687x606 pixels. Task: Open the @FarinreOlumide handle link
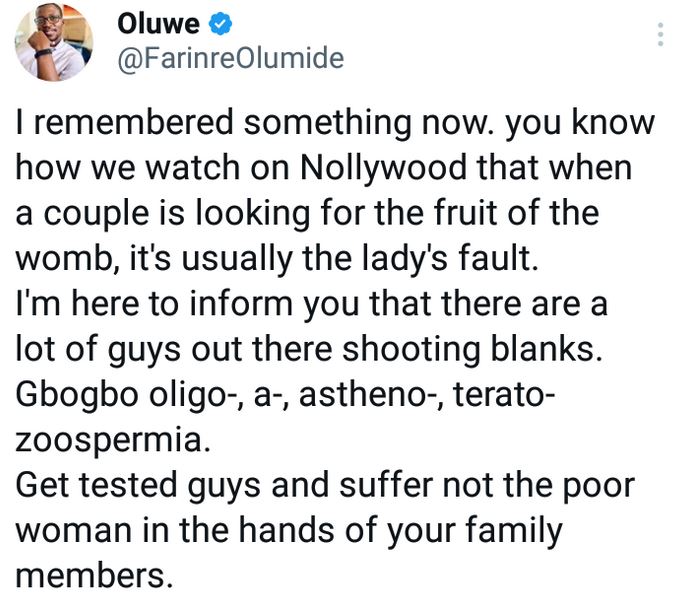coord(230,58)
